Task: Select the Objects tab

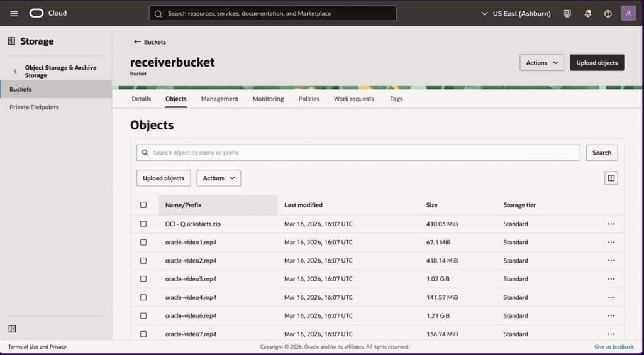Action: click(x=176, y=99)
